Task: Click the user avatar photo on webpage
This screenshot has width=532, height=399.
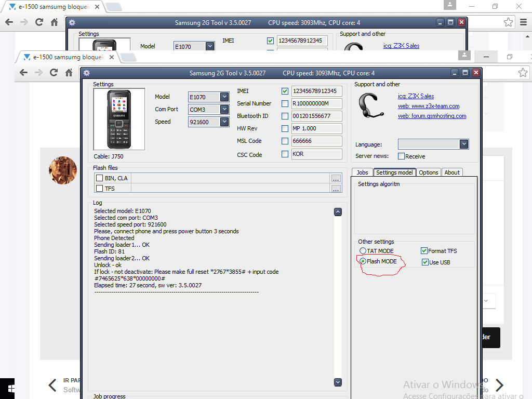Action: pyautogui.click(x=63, y=170)
